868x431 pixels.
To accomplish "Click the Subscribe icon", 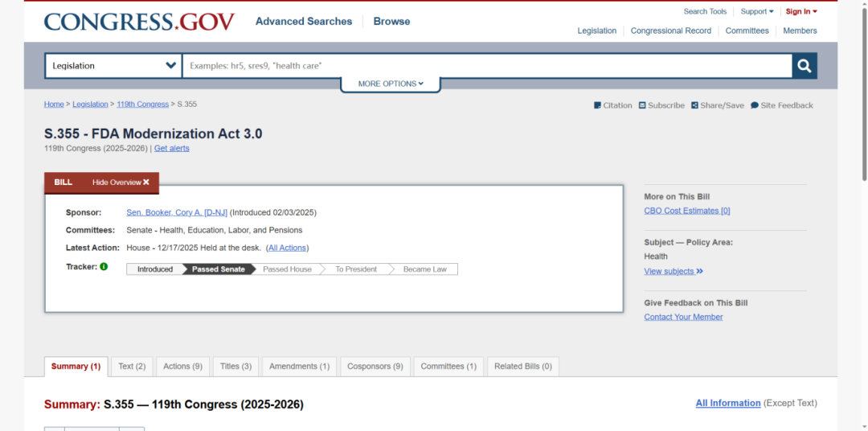I will click(x=642, y=105).
